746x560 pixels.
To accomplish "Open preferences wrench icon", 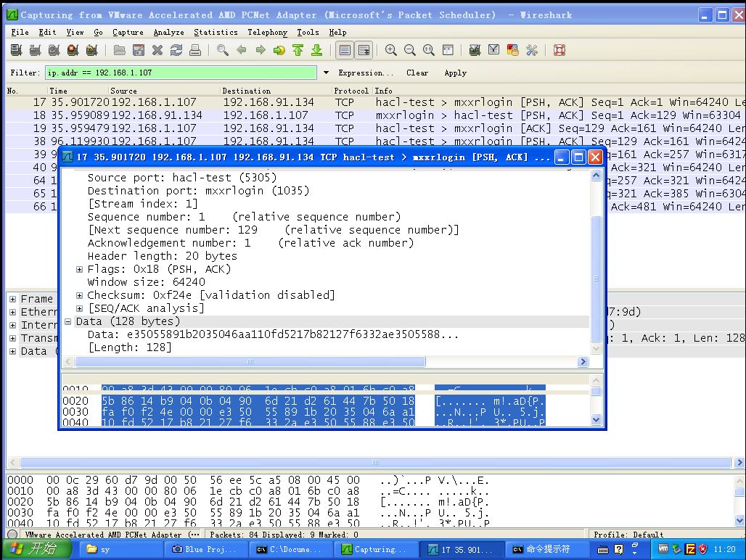I will point(532,50).
